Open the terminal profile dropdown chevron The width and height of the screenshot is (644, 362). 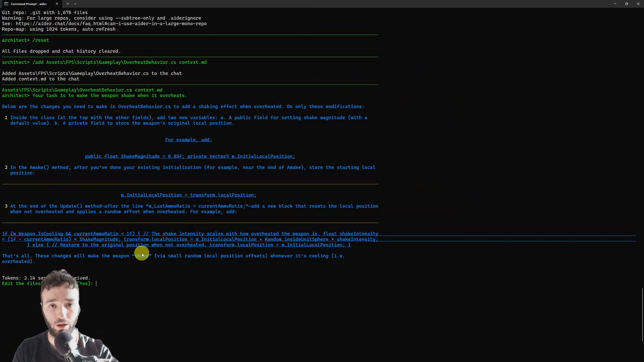(75, 4)
